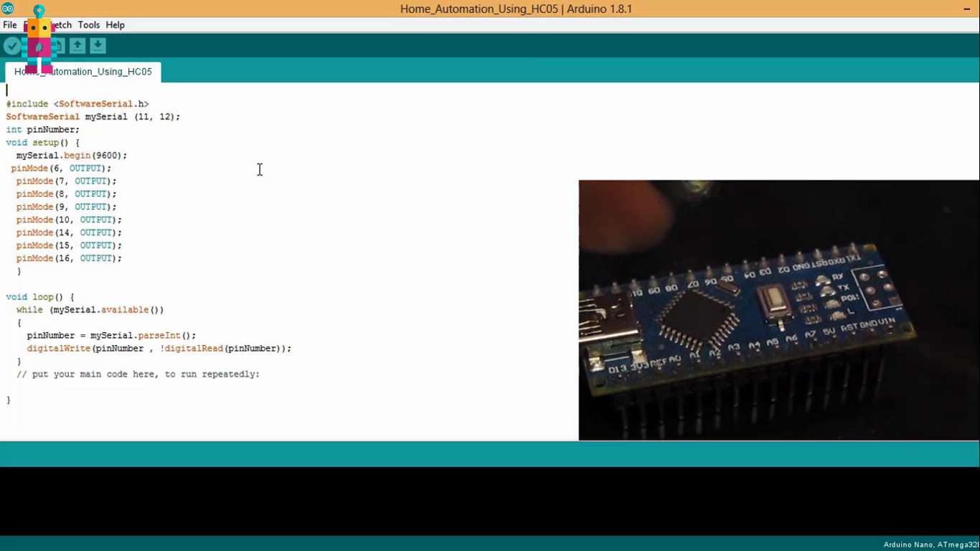The width and height of the screenshot is (980, 551).
Task: Click the pinMode(8, OUTPUT); line
Action: click(67, 194)
